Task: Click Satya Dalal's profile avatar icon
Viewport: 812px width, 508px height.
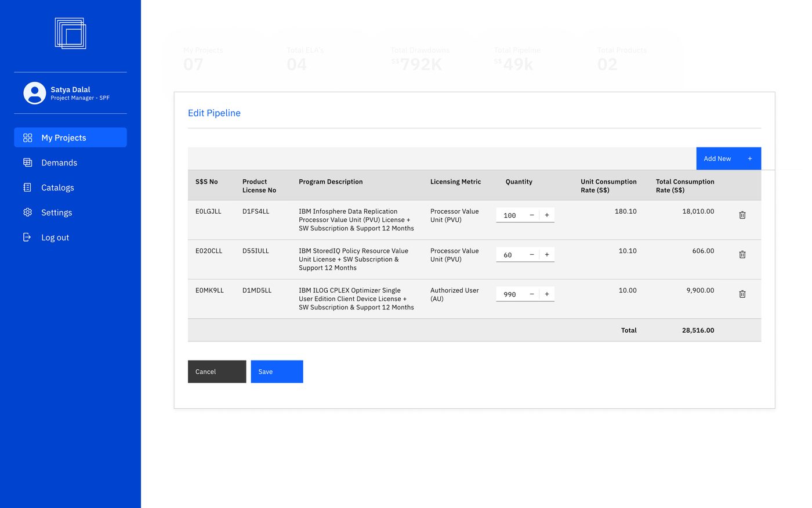Action: (x=35, y=93)
